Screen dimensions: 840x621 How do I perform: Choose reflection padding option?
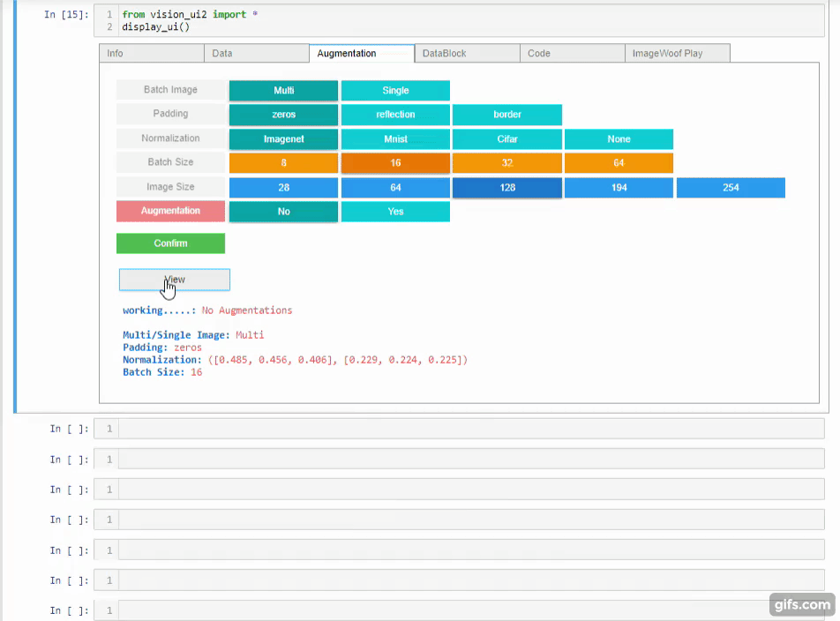tap(395, 115)
